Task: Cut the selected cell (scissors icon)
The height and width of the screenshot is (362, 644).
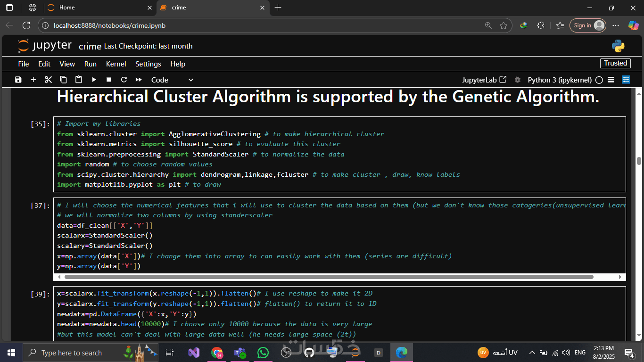Action: pos(48,80)
